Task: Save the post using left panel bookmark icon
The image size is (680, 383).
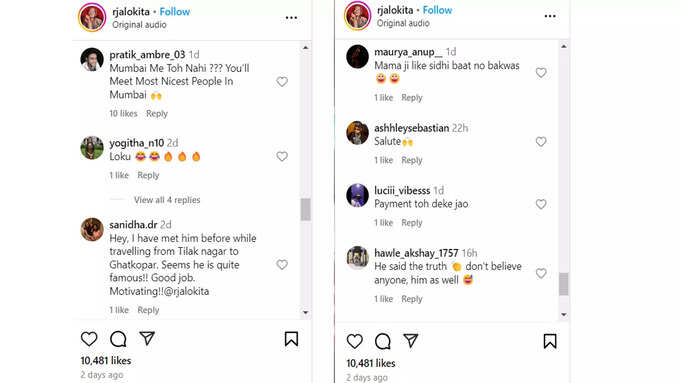Action: click(291, 339)
